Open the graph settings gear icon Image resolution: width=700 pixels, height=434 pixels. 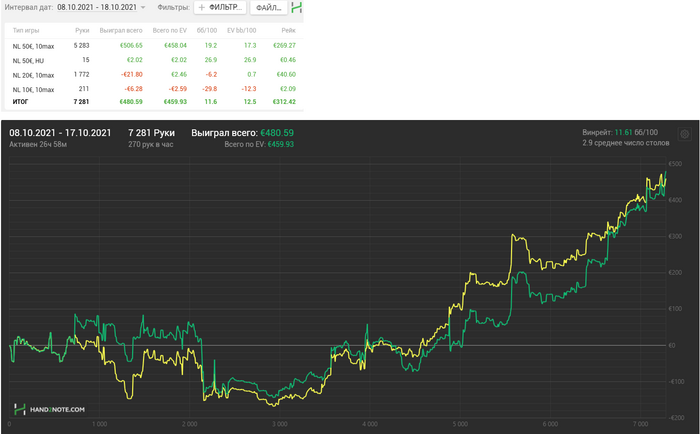click(x=684, y=134)
